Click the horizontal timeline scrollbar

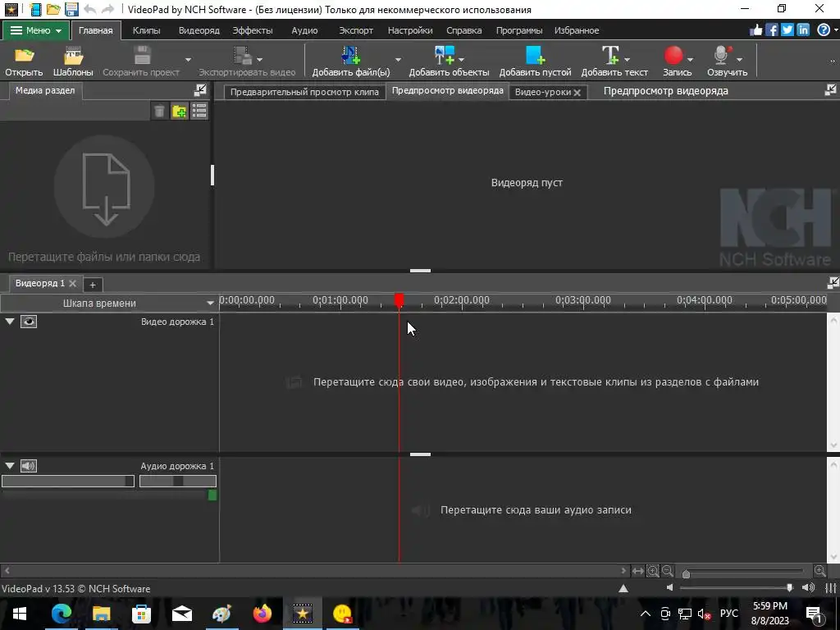click(315, 571)
